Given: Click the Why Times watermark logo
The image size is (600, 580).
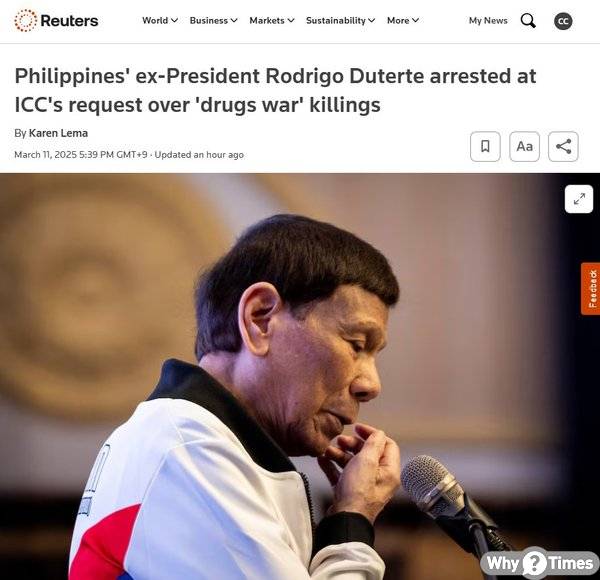Looking at the screenshot, I should 540,563.
